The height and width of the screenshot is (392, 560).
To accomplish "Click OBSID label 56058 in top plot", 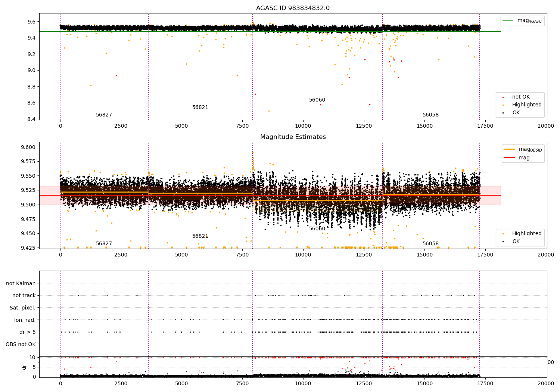I will pos(430,115).
